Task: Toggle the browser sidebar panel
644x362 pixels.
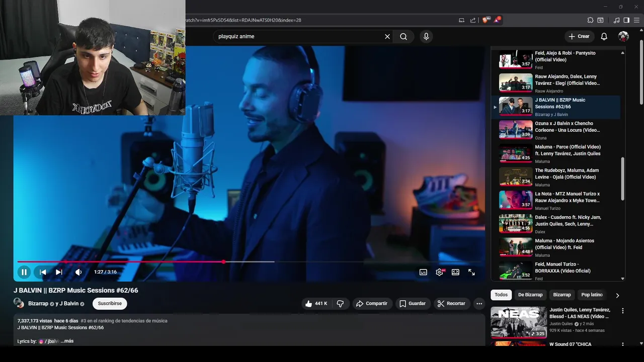Action: click(626, 20)
